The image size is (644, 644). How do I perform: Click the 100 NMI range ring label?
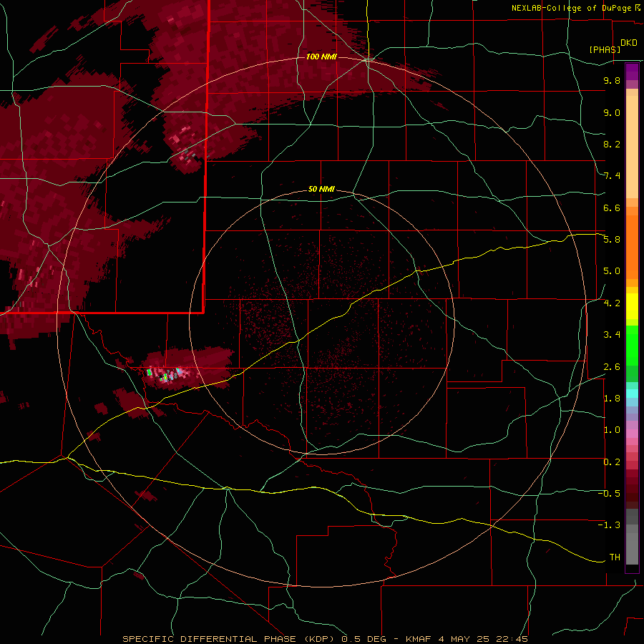(321, 57)
